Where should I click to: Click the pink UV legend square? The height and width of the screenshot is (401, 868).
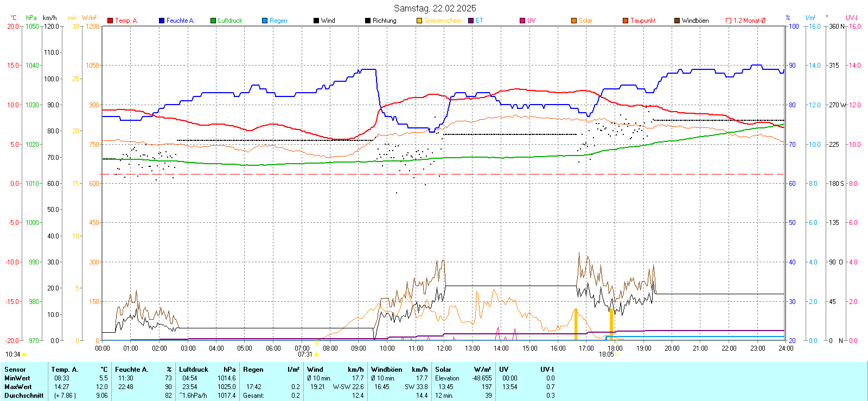522,21
